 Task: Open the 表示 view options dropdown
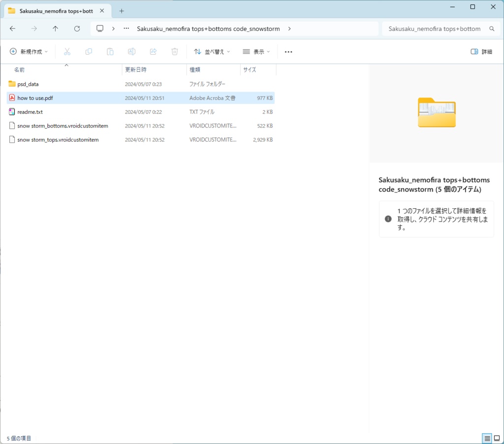click(x=256, y=52)
